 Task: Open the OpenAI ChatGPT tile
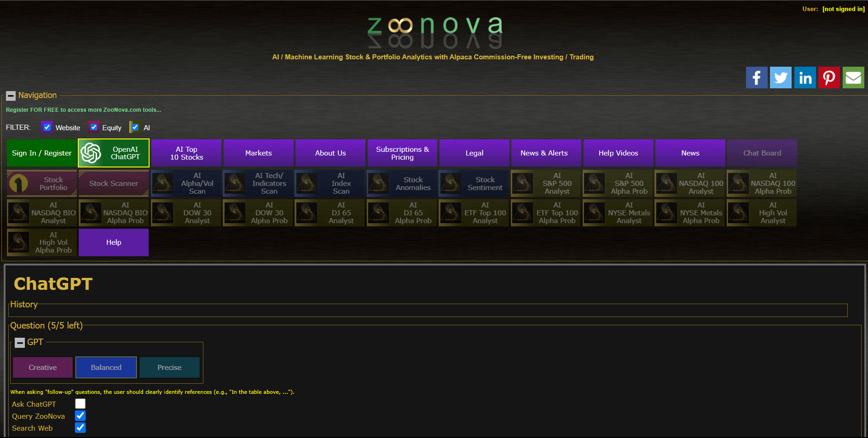coord(114,153)
